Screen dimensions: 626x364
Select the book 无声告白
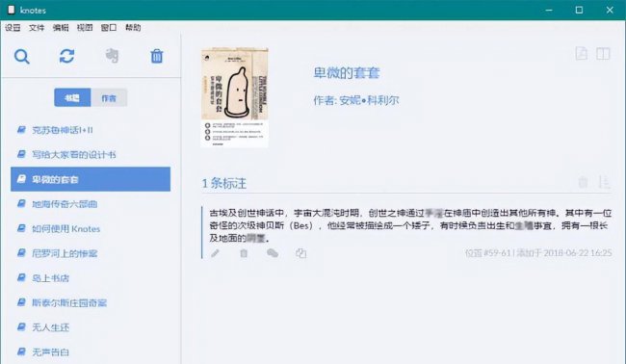[91, 352]
